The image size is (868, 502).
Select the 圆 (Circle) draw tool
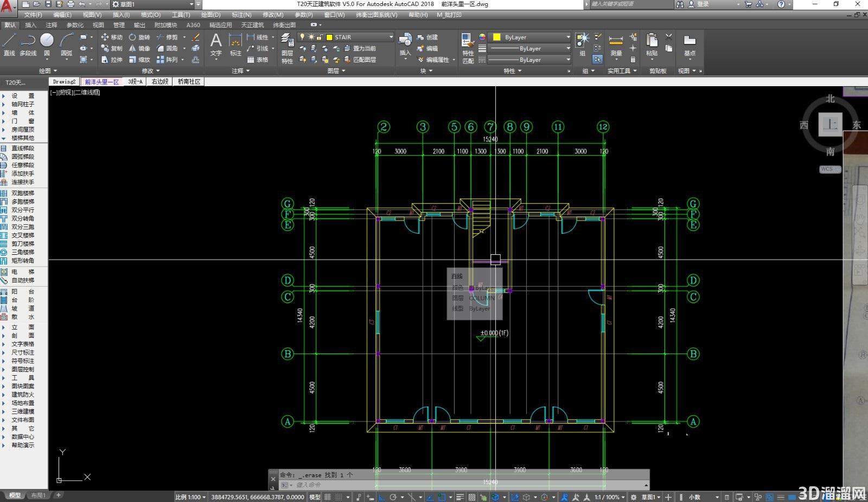pyautogui.click(x=47, y=44)
